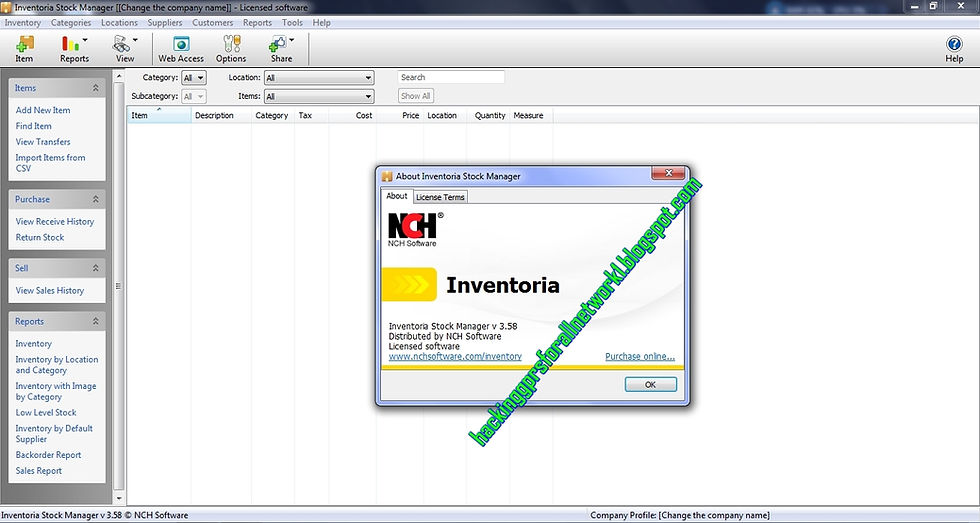This screenshot has width=980, height=523.
Task: Sort by the Category column header
Action: (x=272, y=116)
